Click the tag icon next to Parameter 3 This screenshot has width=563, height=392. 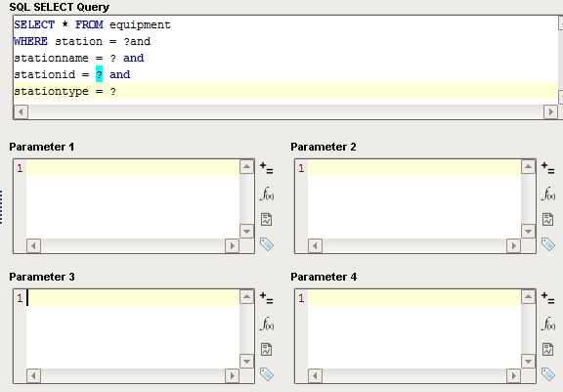267,374
